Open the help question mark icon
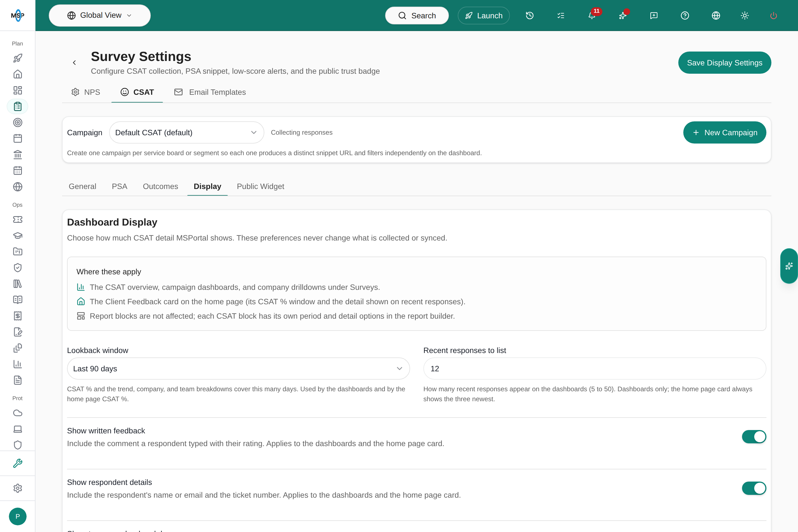This screenshot has width=798, height=532. pos(685,16)
